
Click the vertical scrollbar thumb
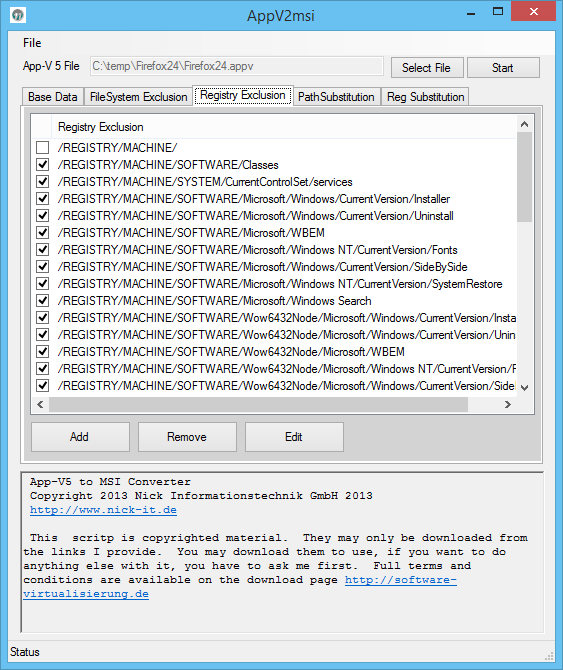(x=525, y=177)
